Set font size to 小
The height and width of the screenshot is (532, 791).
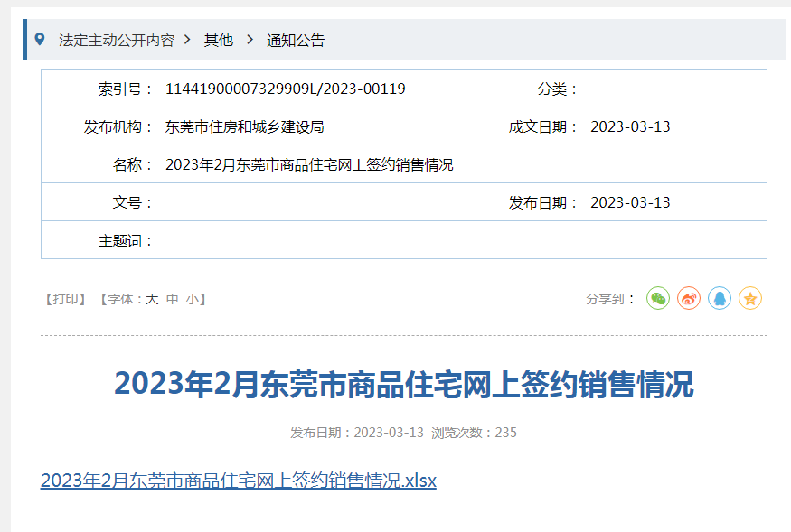pyautogui.click(x=193, y=299)
